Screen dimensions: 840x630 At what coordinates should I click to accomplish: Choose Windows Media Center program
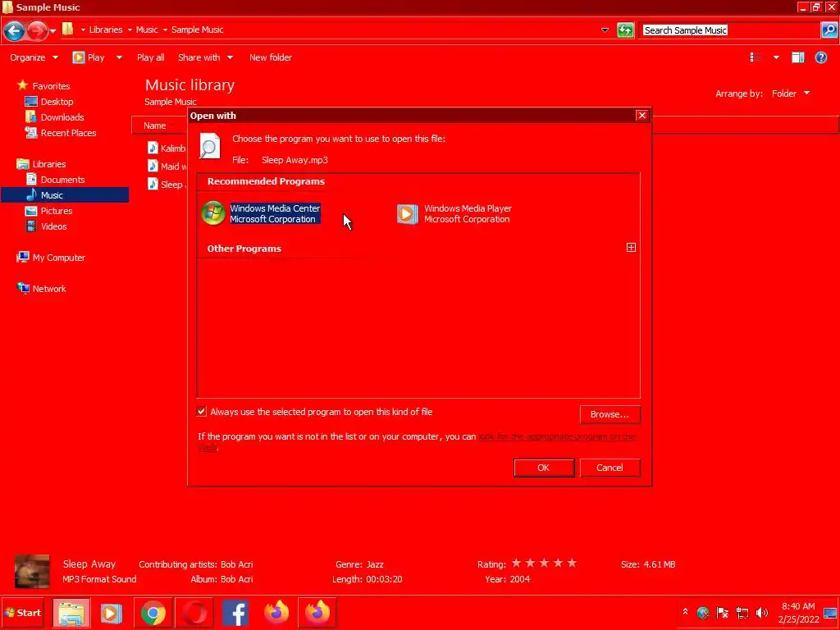coord(261,213)
